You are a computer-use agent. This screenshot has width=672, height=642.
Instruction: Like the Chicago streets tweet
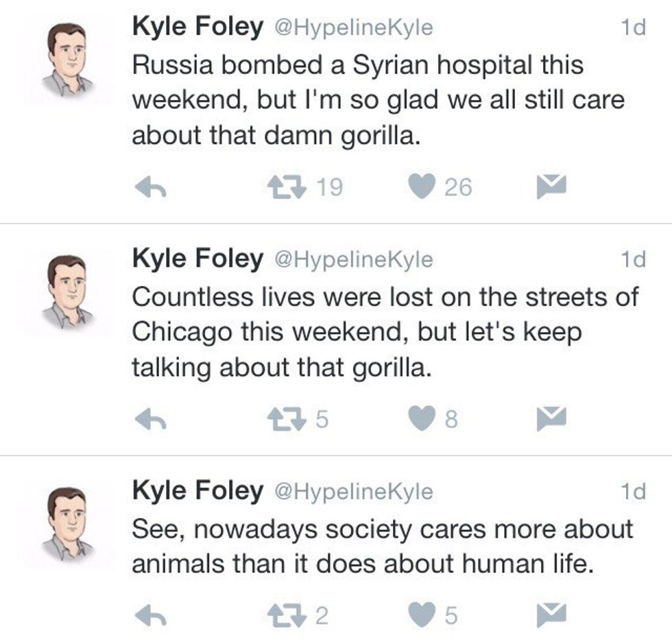421,419
